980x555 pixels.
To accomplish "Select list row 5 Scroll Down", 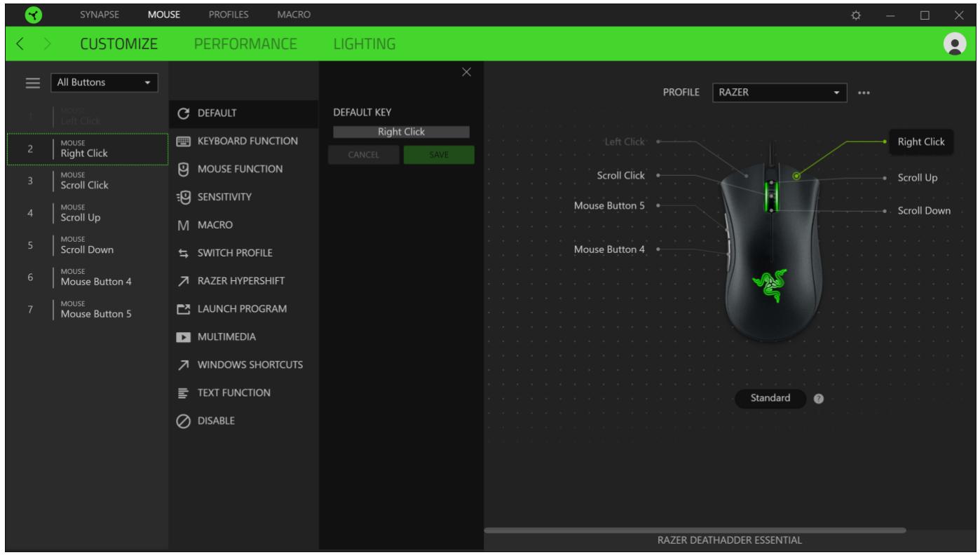I will click(x=88, y=245).
